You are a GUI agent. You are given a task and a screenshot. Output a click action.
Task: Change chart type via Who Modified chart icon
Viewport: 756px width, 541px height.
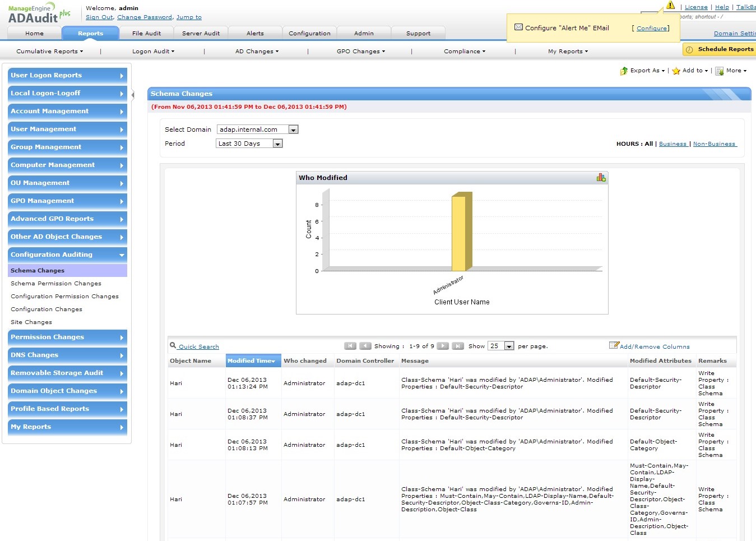pos(601,178)
